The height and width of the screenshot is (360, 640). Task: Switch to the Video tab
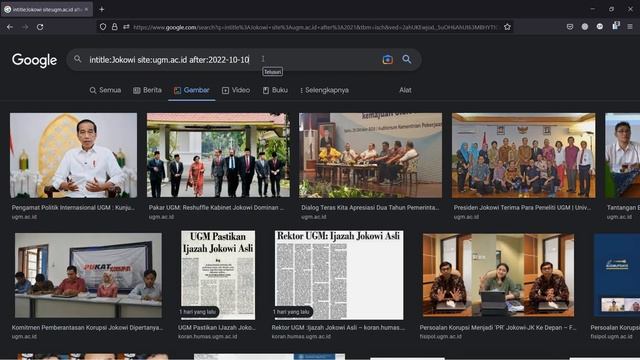pyautogui.click(x=236, y=90)
